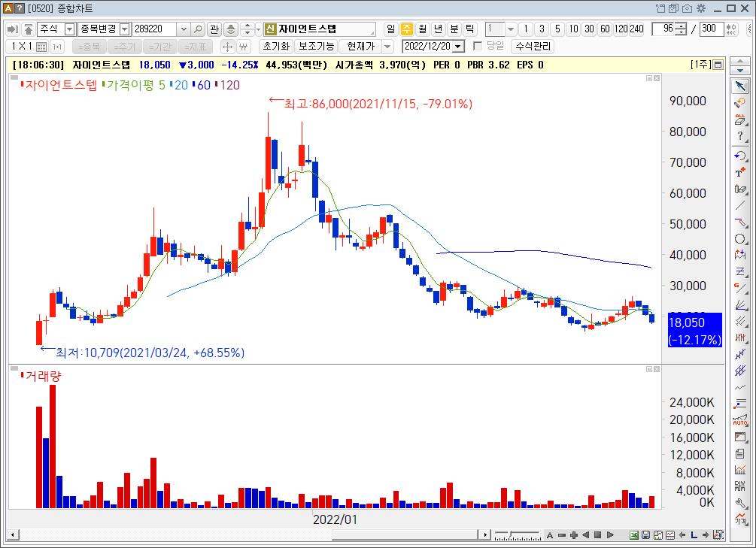Increase the 96 bar count spinner

[x=681, y=26]
